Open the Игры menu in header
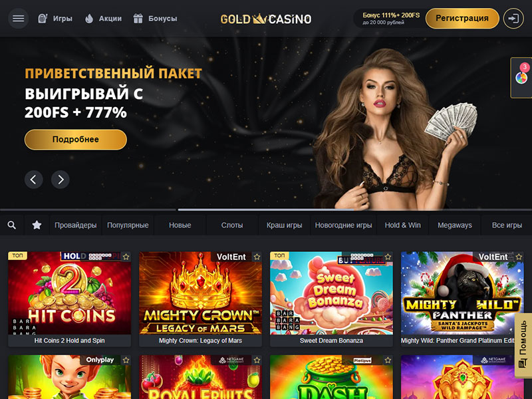 pos(55,19)
